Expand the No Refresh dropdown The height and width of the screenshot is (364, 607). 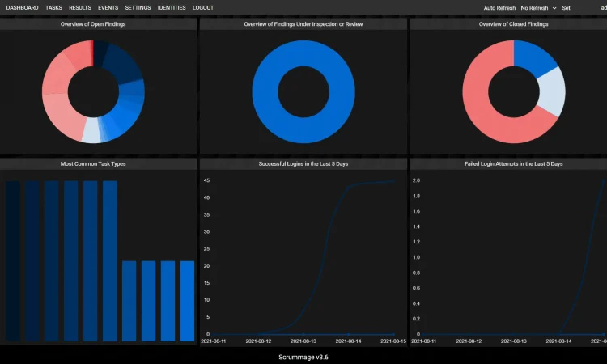click(x=538, y=8)
